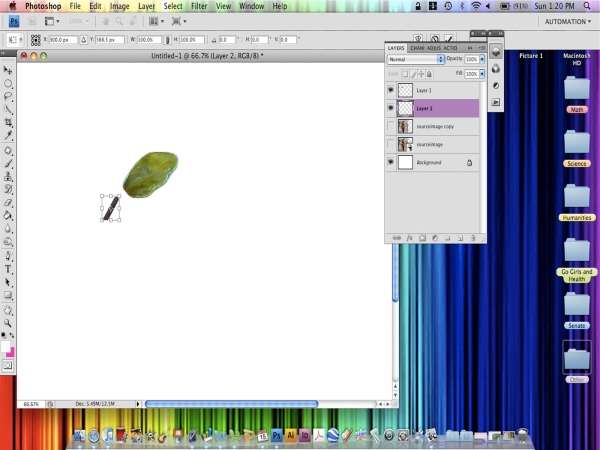Open the Layer menu
600x450 pixels.
click(x=147, y=6)
